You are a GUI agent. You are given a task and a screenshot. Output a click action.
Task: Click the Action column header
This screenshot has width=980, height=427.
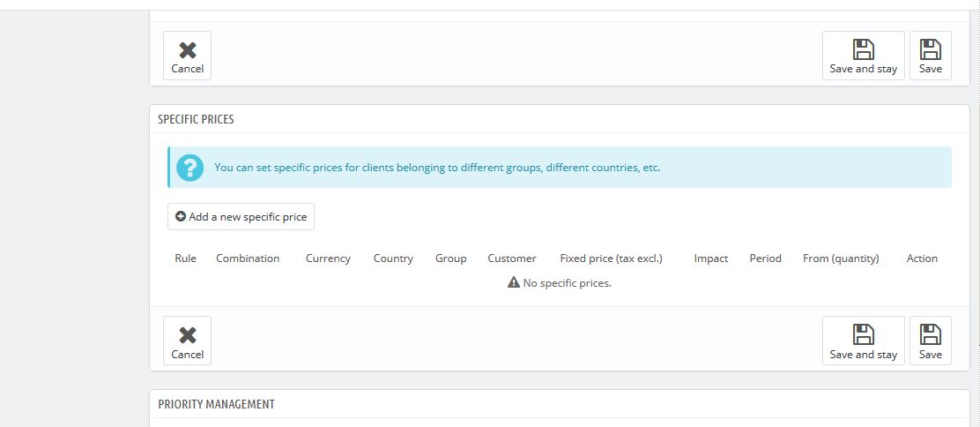click(922, 258)
